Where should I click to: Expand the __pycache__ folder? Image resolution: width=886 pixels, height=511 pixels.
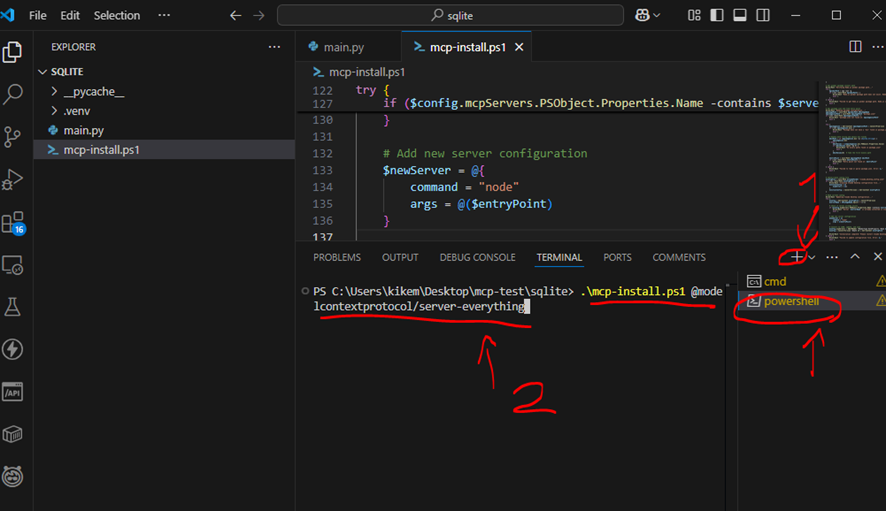55,92
